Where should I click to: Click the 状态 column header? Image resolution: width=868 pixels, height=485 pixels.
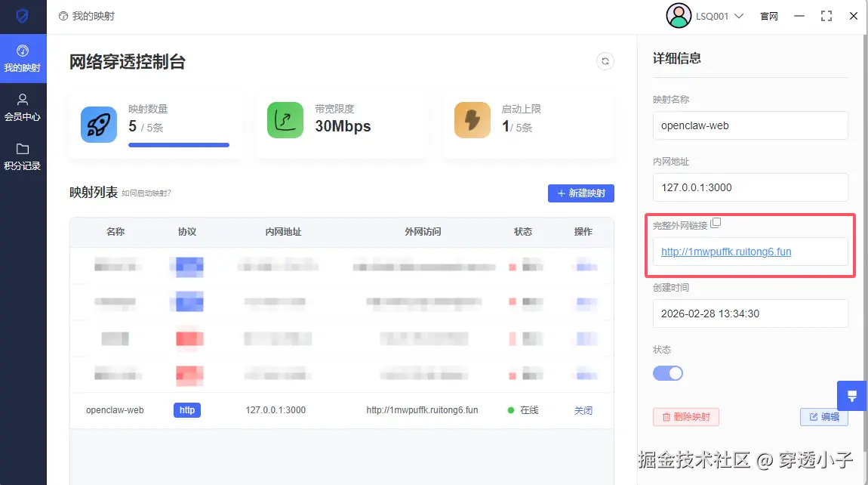[523, 232]
